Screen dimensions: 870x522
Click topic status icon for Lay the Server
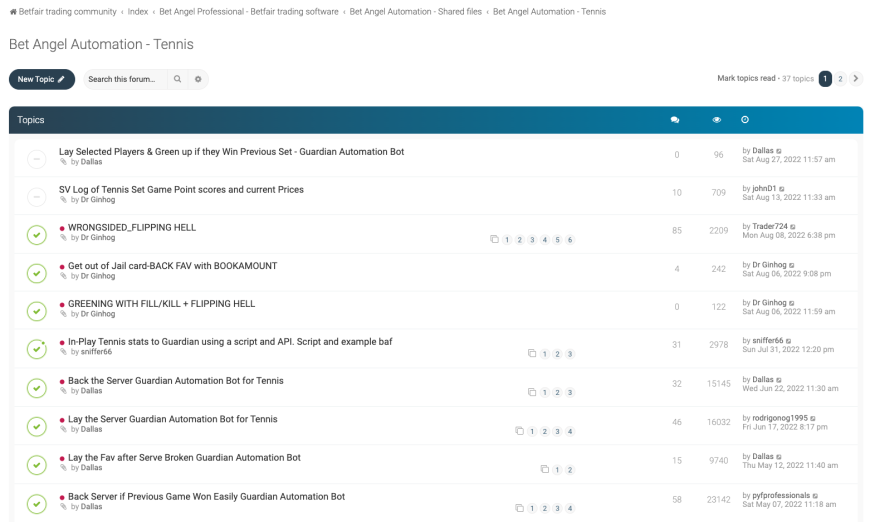click(37, 426)
